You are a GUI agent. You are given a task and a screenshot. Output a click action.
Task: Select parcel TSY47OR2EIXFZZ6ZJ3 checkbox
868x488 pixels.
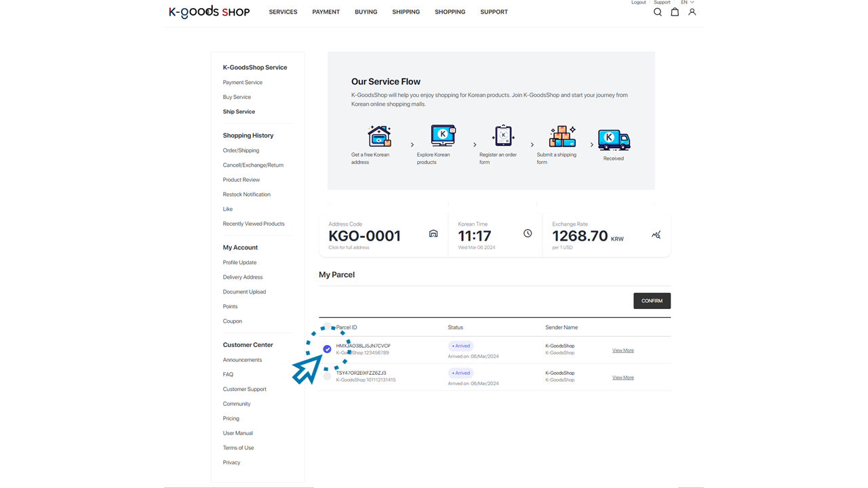pos(327,376)
